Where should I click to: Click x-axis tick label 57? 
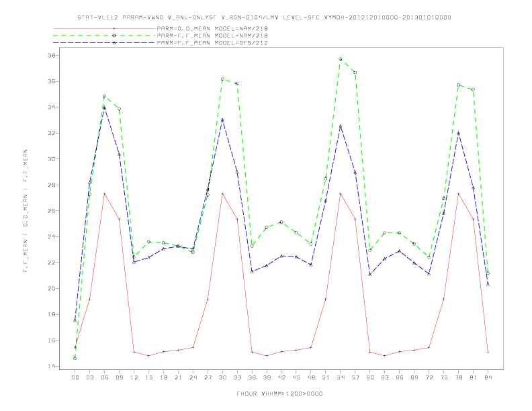pyautogui.click(x=355, y=377)
